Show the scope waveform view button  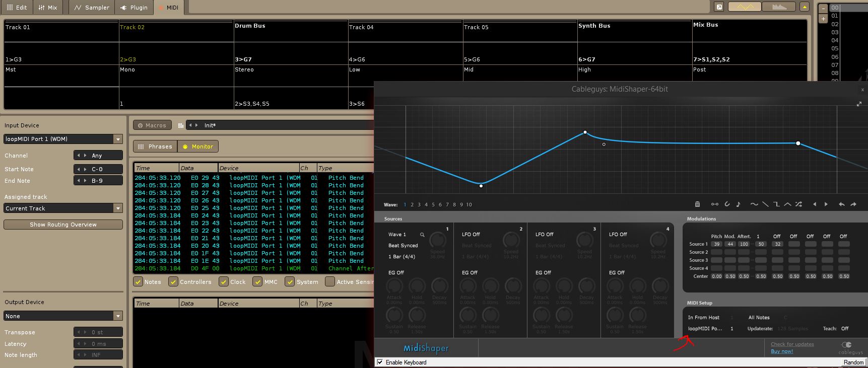tap(745, 7)
